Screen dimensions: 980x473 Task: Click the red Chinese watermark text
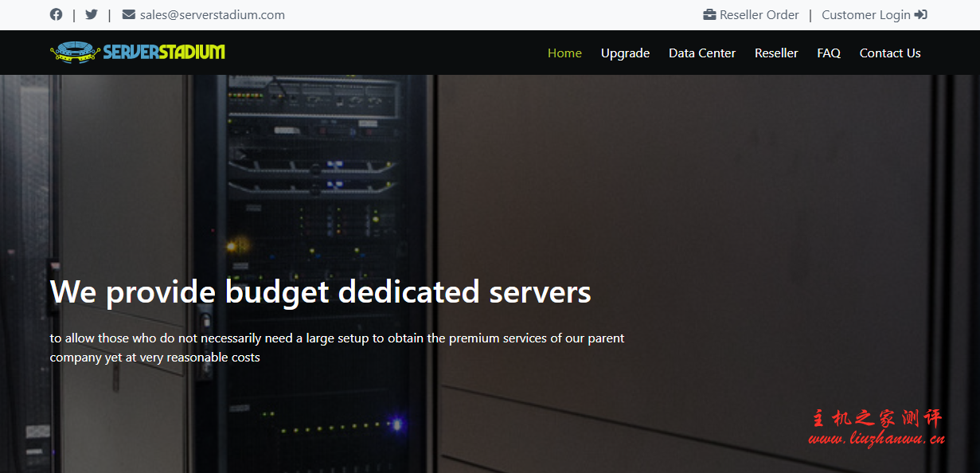pyautogui.click(x=877, y=419)
